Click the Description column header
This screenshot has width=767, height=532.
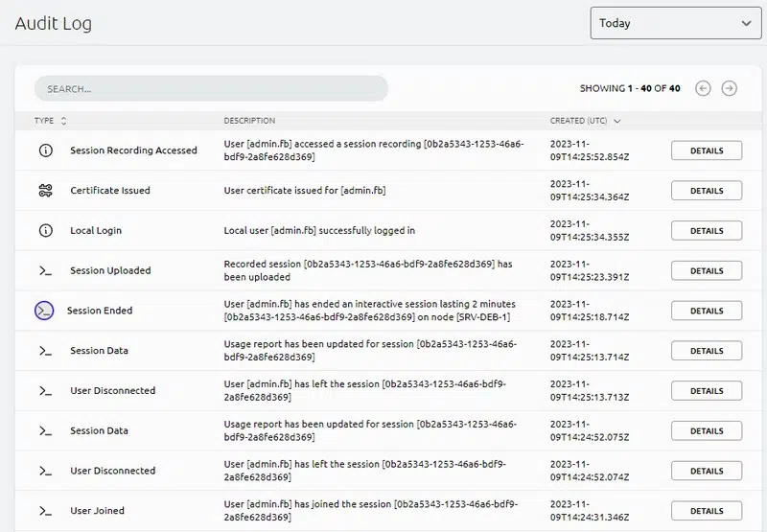(x=249, y=121)
